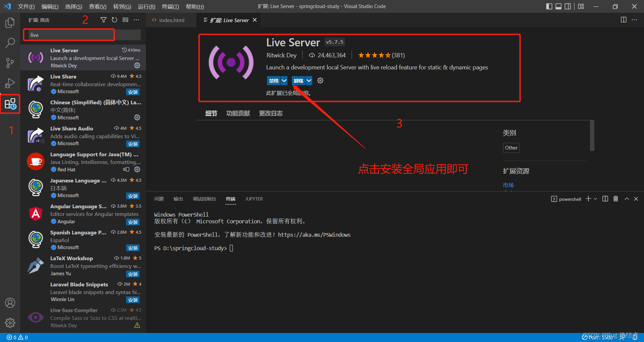Close the bottom panel
The width and height of the screenshot is (644, 342).
pyautogui.click(x=636, y=199)
